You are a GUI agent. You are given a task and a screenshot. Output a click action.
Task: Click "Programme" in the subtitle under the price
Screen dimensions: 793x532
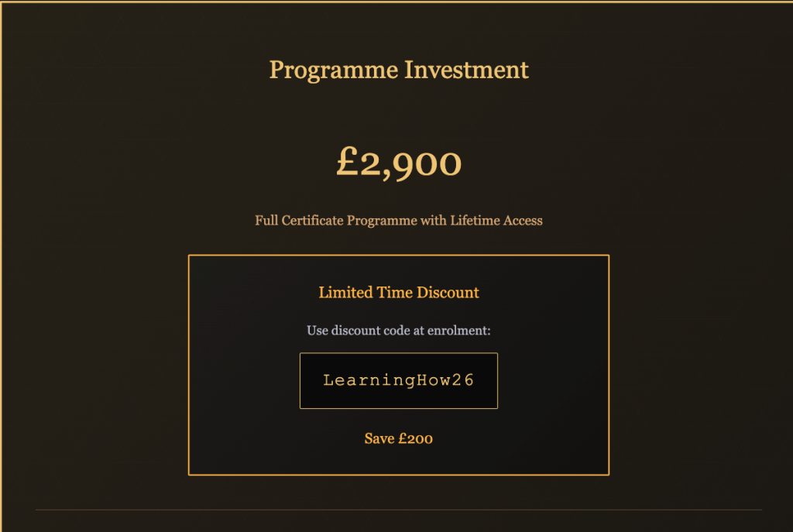pos(382,221)
